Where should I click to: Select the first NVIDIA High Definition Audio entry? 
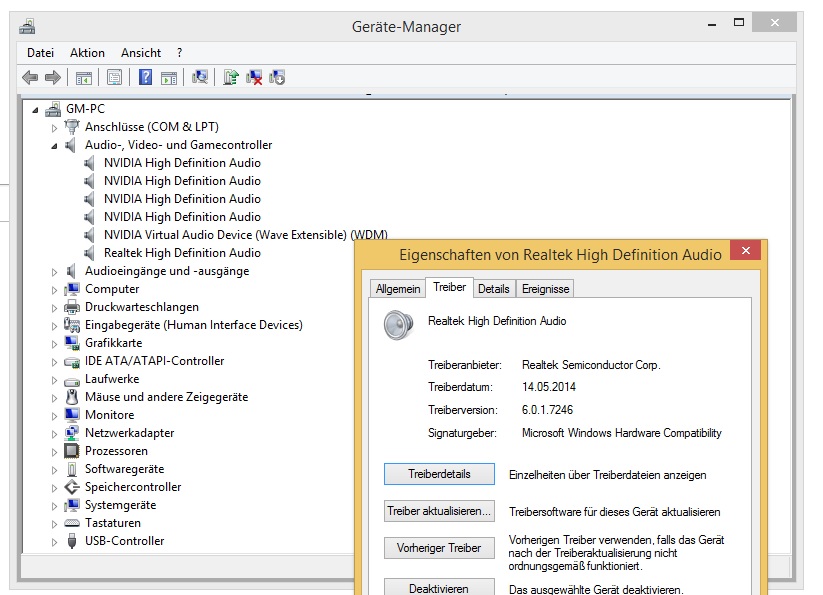pyautogui.click(x=182, y=163)
